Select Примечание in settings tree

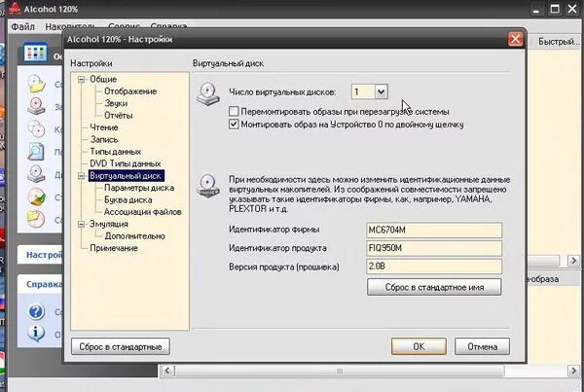114,248
